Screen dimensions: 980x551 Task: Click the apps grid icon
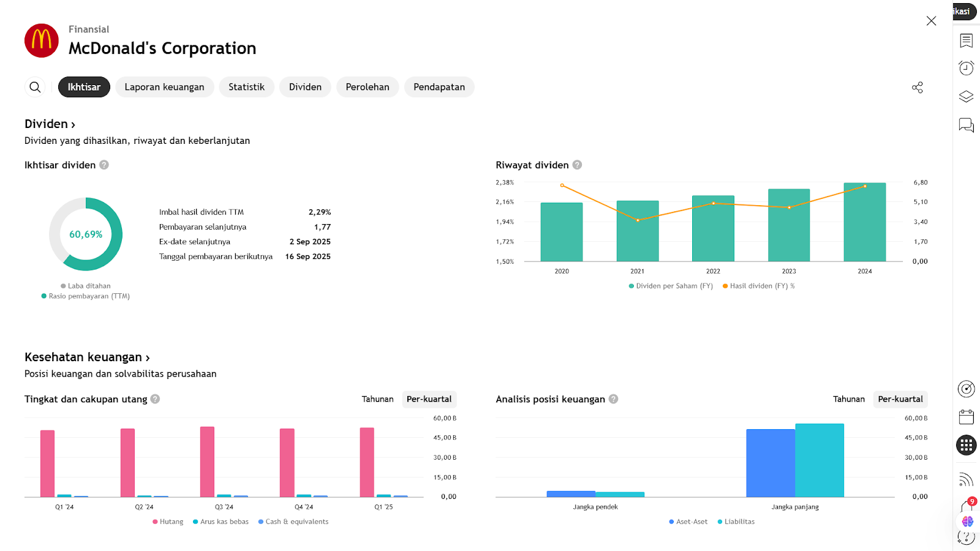966,445
